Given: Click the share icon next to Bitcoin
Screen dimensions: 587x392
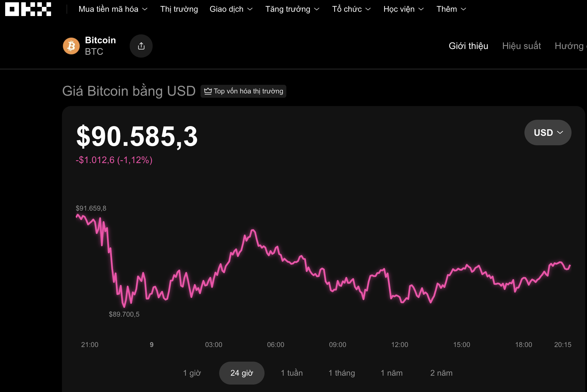Looking at the screenshot, I should pos(141,46).
